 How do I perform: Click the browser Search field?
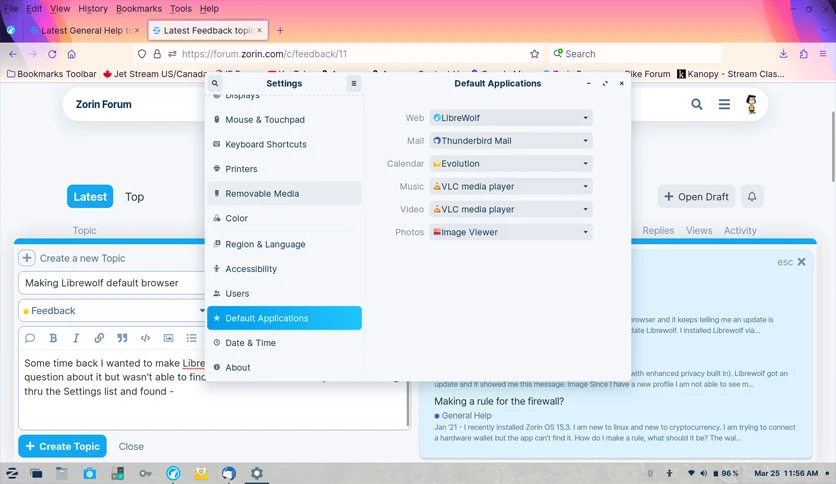coord(636,54)
